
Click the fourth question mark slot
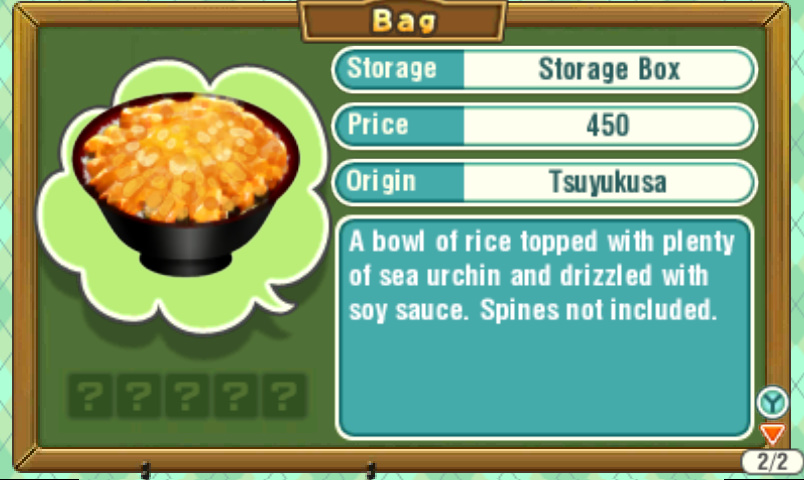coord(235,395)
